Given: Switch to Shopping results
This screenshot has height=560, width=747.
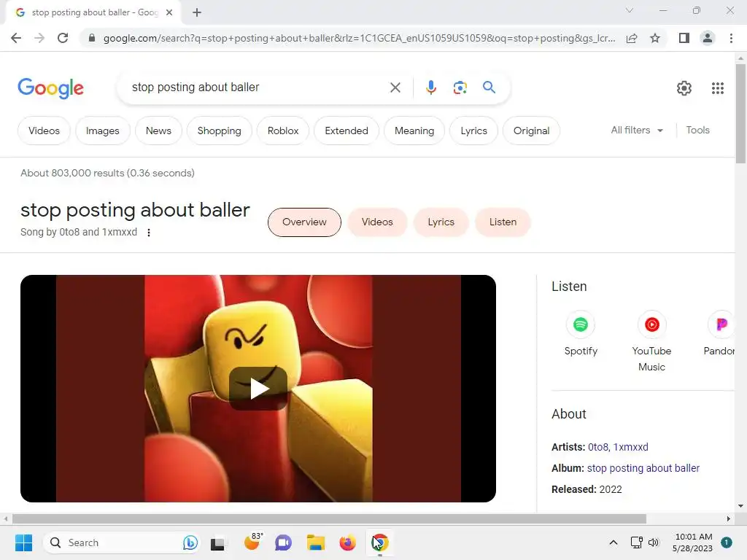Looking at the screenshot, I should [x=219, y=131].
